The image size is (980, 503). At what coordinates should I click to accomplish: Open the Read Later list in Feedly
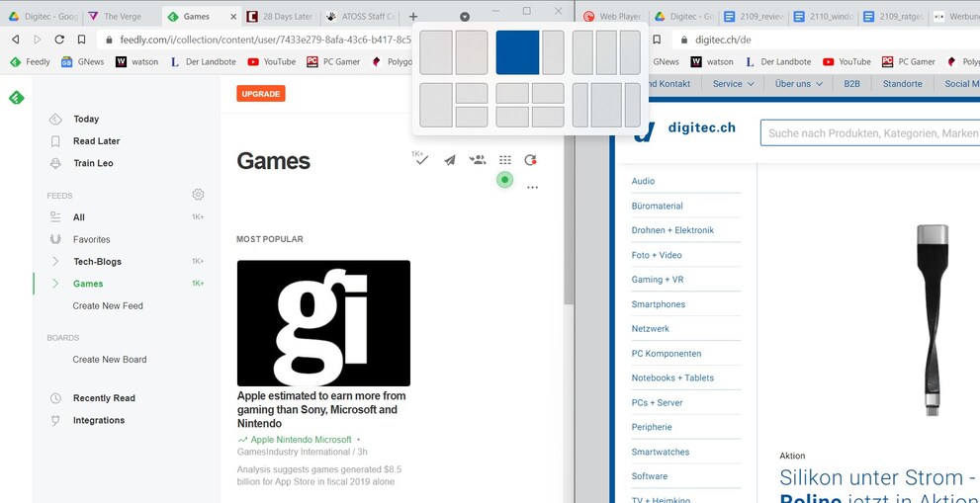tap(96, 141)
